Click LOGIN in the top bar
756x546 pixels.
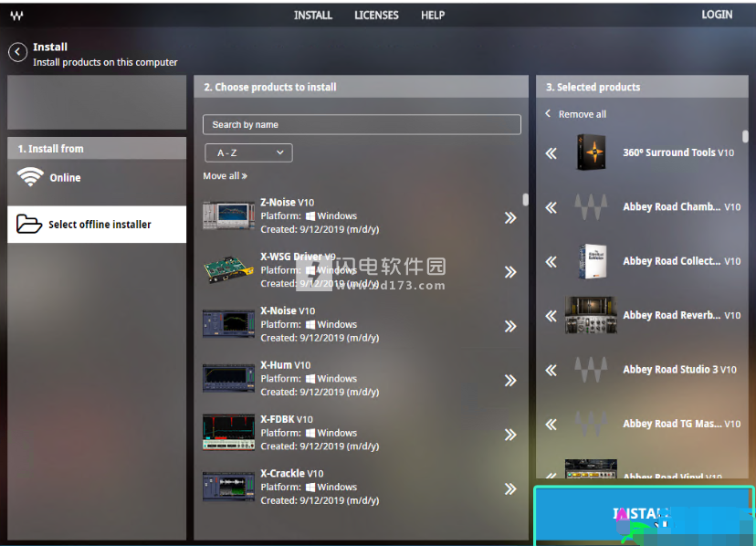[x=717, y=15]
